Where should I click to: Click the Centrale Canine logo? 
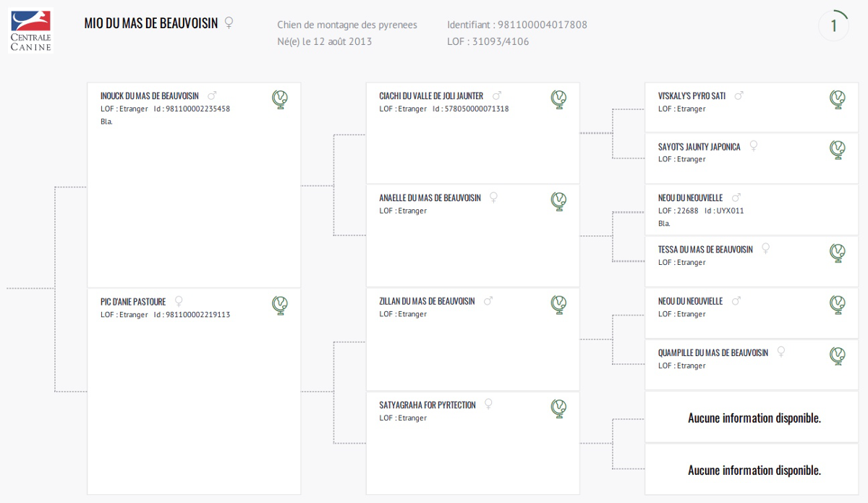click(31, 31)
